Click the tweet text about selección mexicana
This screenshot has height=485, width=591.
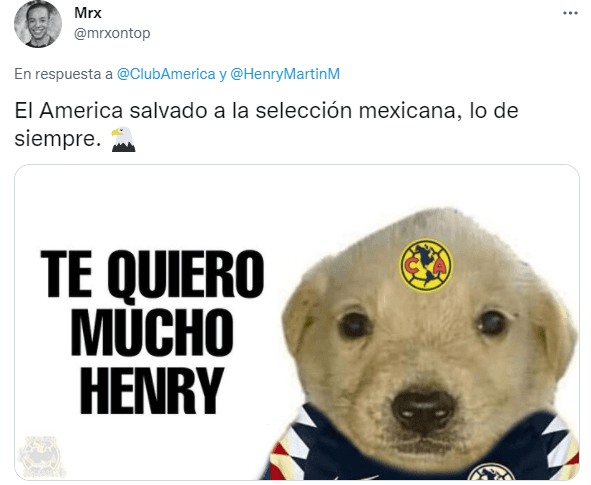pyautogui.click(x=266, y=125)
